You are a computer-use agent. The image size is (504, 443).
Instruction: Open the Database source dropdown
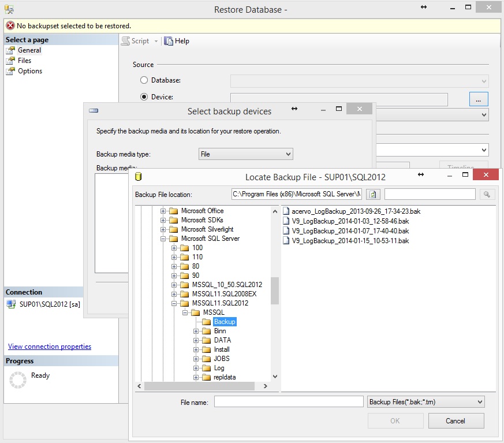[359, 81]
